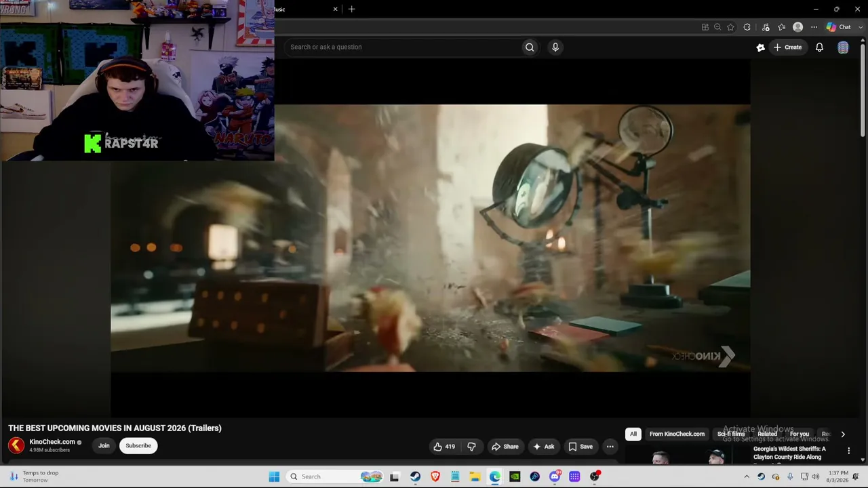Open options for Georgia's Wildest Sheriffs video
This screenshot has width=868, height=488.
coord(848,451)
